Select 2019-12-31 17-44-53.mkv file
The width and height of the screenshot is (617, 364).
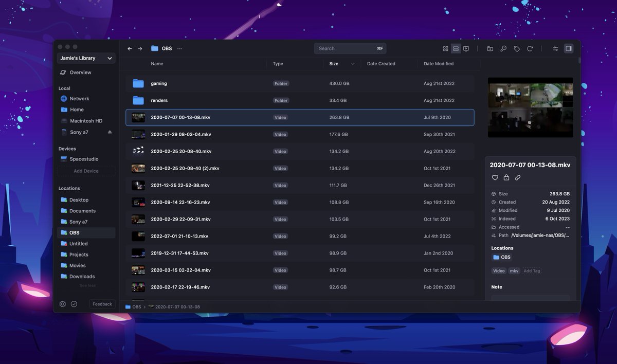[x=300, y=253]
